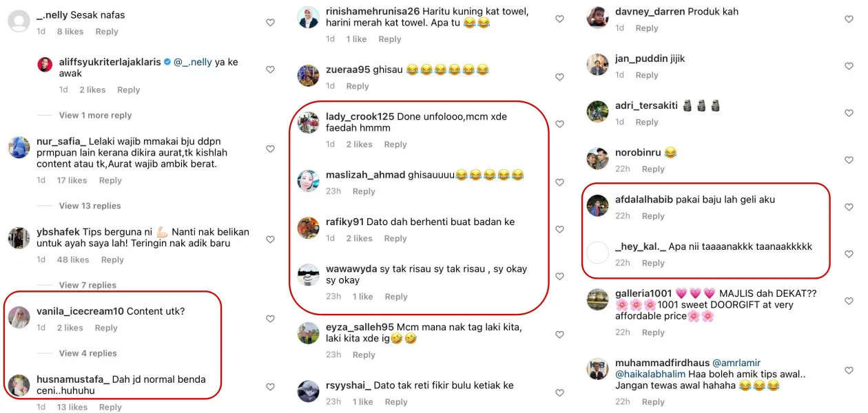The width and height of the screenshot is (868, 413).
Task: Tap the heart next to zueraa95's comment
Action: (x=559, y=77)
